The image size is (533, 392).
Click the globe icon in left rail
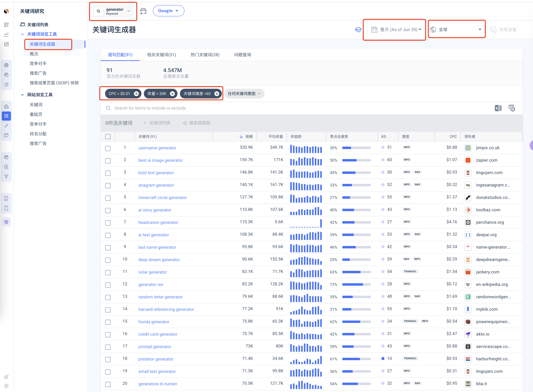tap(6, 65)
